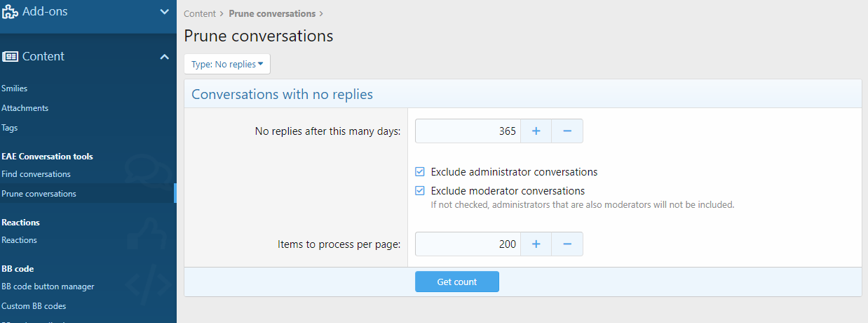This screenshot has width=868, height=323.
Task: Collapse the Content section chevron
Action: [164, 57]
